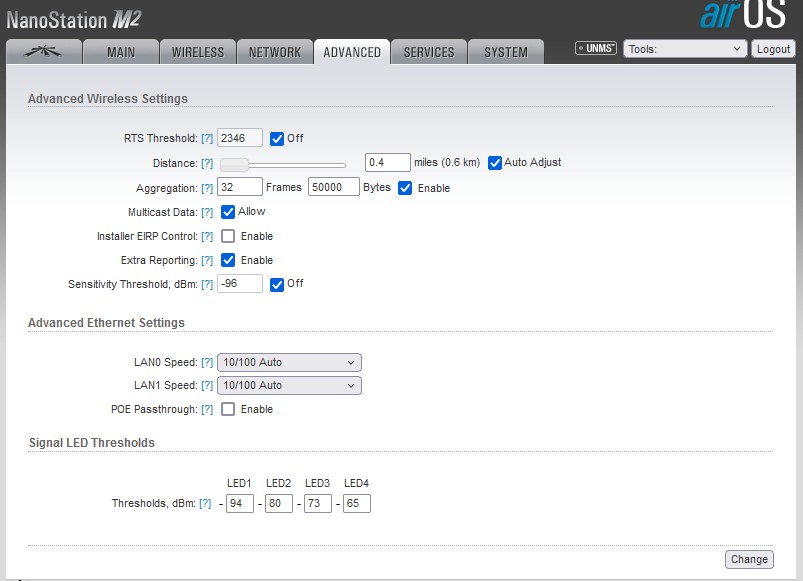Click the LED4 threshold input field

point(356,503)
